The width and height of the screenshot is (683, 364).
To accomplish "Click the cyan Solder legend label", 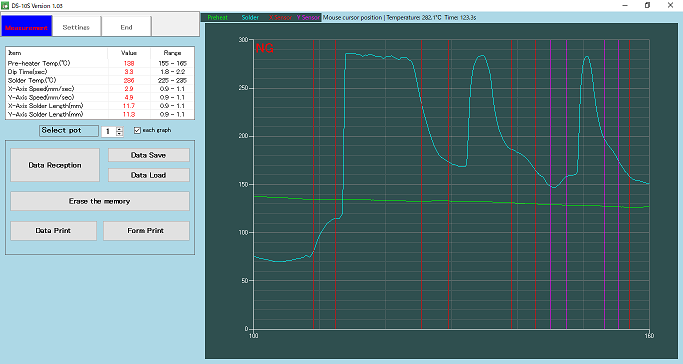I will click(x=250, y=17).
